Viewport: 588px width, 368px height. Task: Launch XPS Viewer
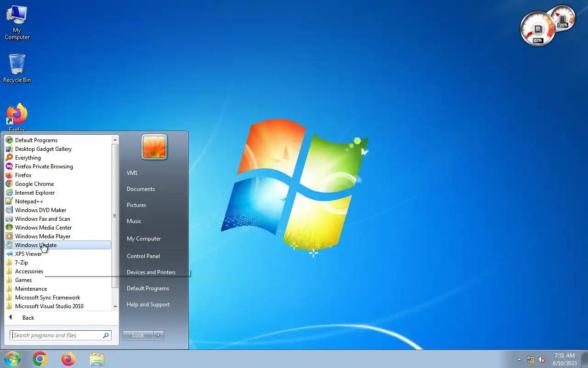click(57, 254)
